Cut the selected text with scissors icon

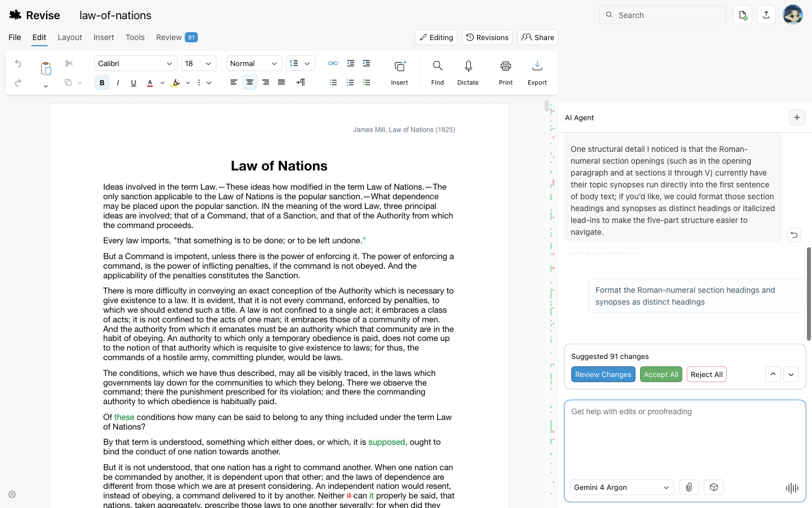69,63
